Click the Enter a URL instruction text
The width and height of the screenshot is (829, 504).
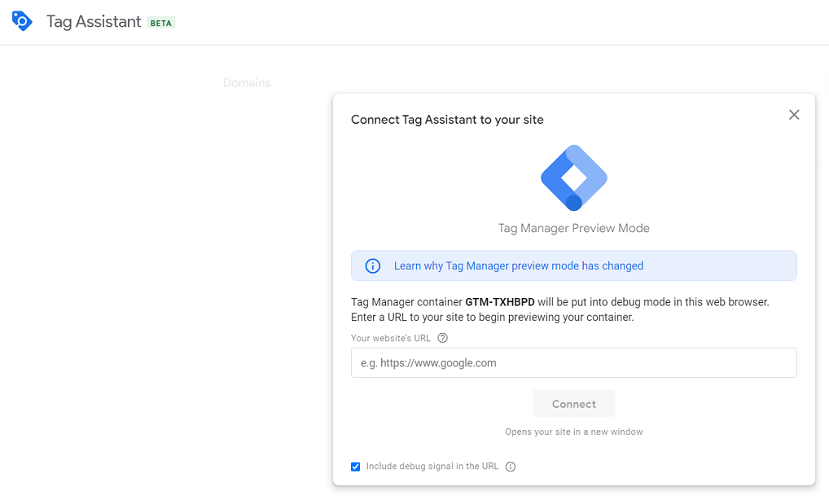(492, 317)
